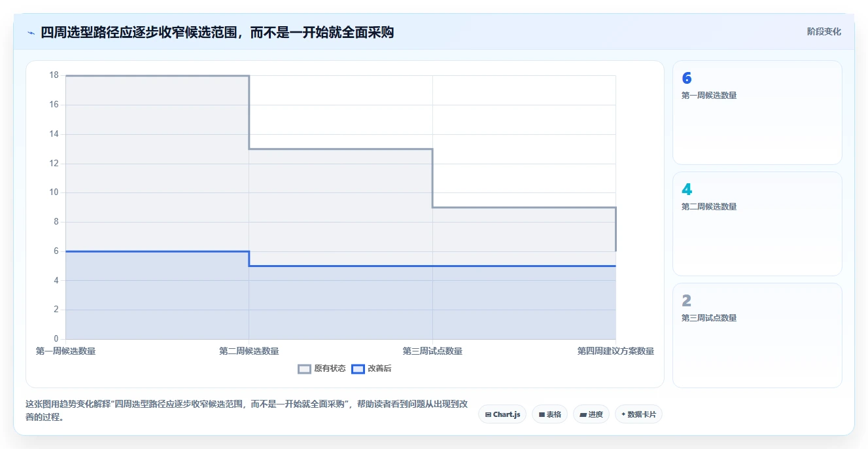Click the 阶段变化 label in header
The height and width of the screenshot is (449, 868).
pyautogui.click(x=824, y=31)
